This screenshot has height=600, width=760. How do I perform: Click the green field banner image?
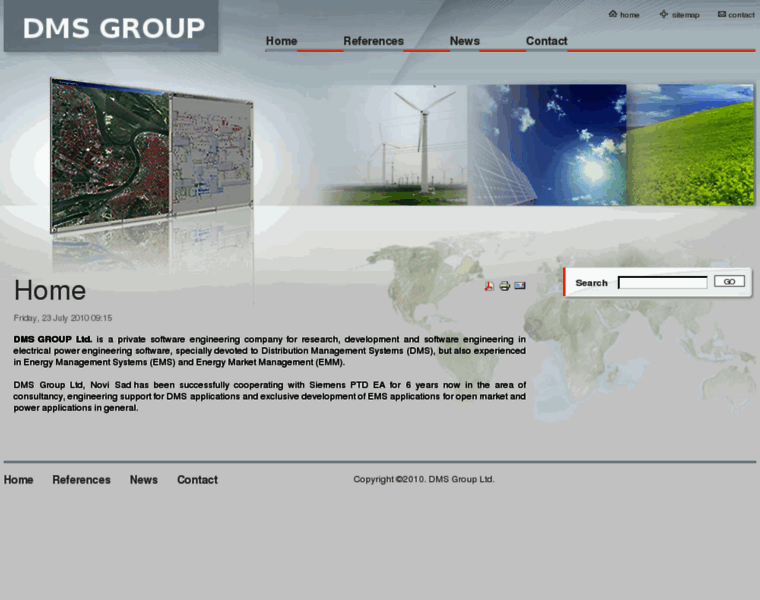point(690,145)
